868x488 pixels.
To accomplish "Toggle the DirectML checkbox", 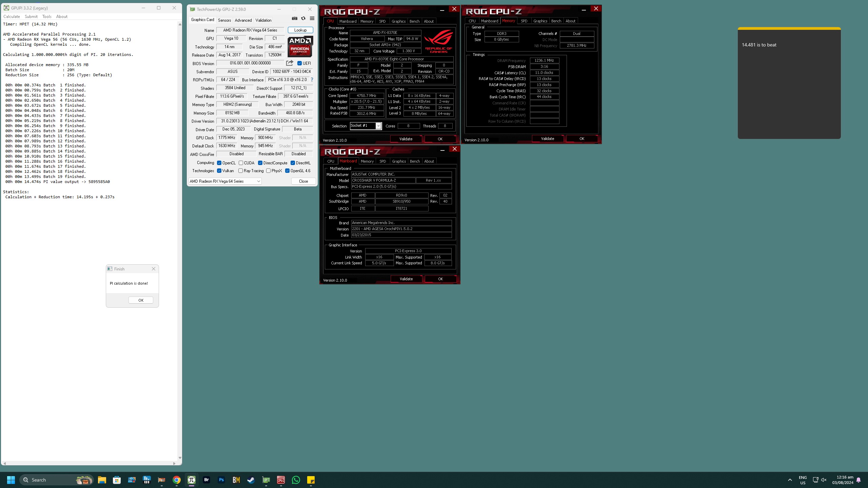I will pyautogui.click(x=293, y=163).
